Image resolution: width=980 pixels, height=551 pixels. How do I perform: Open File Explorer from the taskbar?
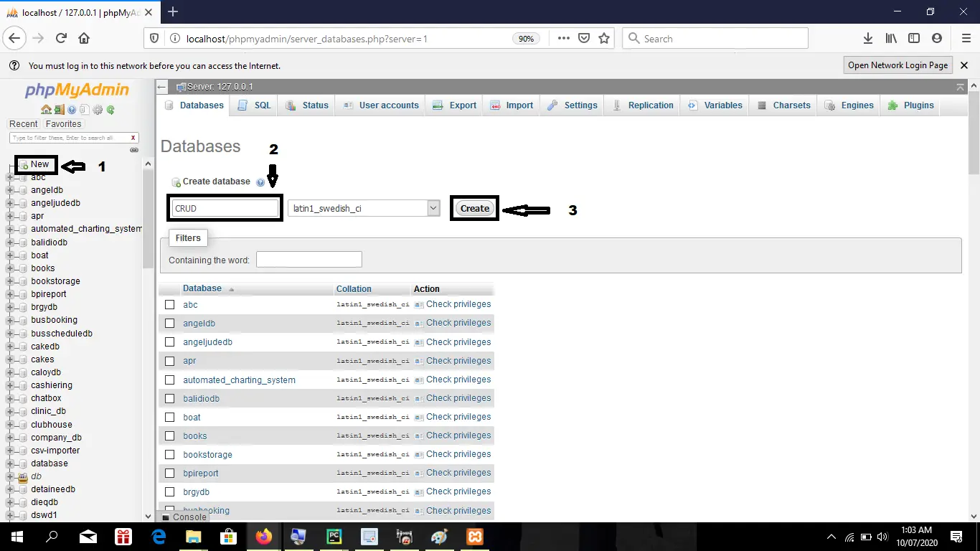coord(194,536)
